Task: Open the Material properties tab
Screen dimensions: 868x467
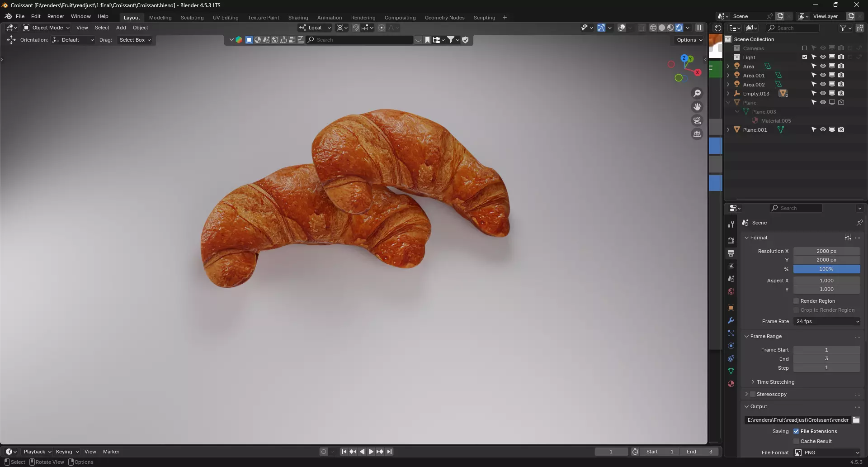Action: pyautogui.click(x=731, y=384)
